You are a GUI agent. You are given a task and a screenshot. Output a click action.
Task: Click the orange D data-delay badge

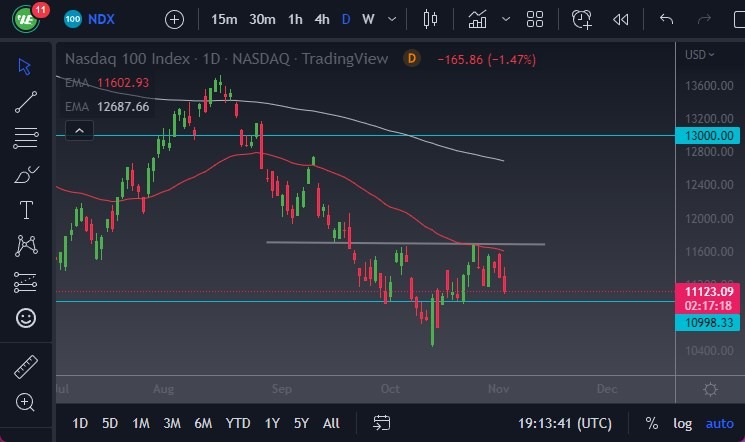tap(412, 58)
